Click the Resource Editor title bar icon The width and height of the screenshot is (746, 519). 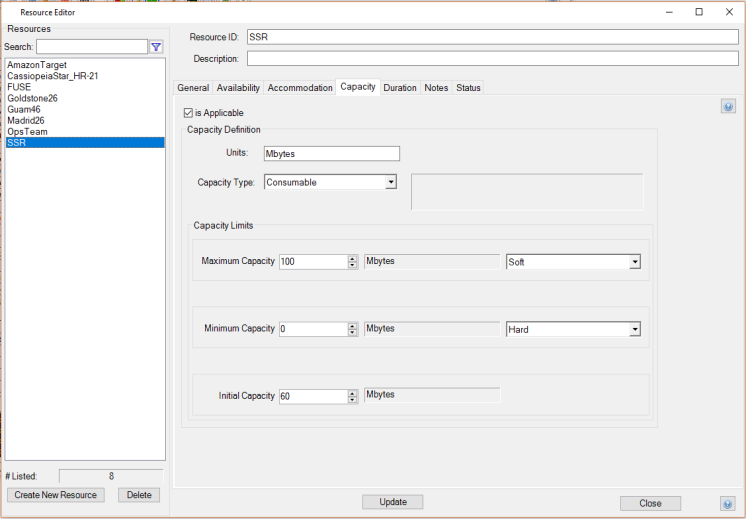coord(10,12)
